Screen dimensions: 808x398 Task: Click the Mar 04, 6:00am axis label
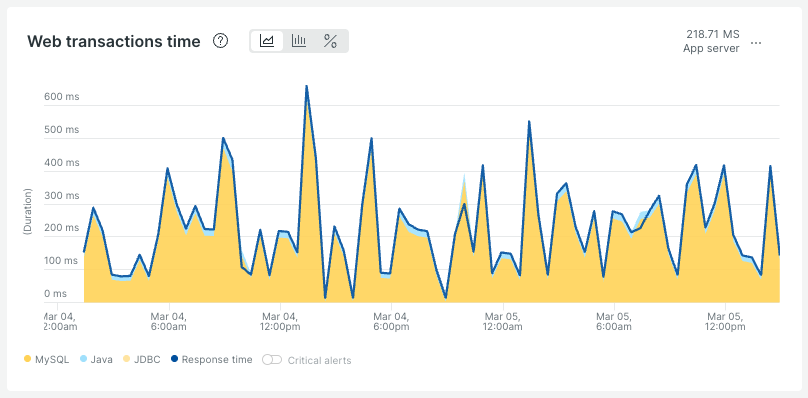click(x=169, y=321)
